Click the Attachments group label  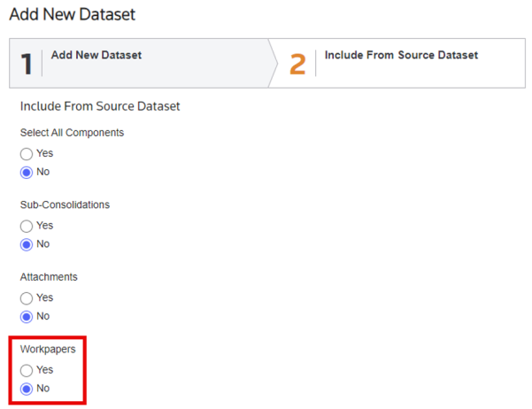tap(49, 277)
